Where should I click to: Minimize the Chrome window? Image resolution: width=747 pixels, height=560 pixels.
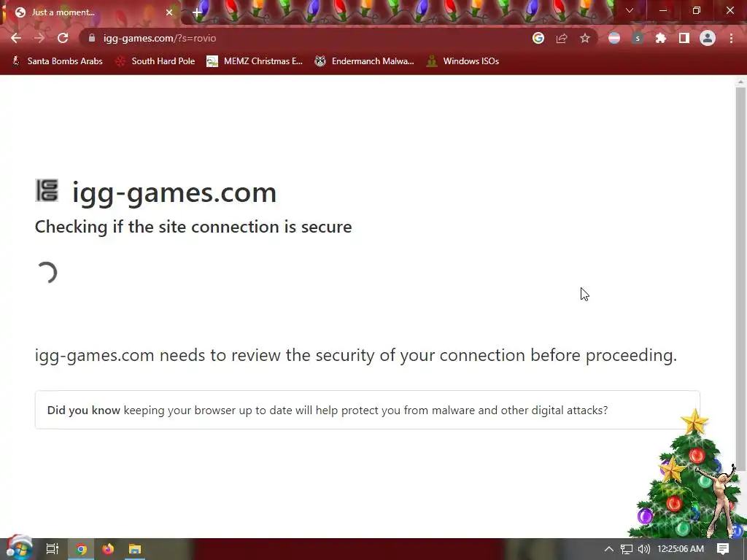tap(663, 10)
